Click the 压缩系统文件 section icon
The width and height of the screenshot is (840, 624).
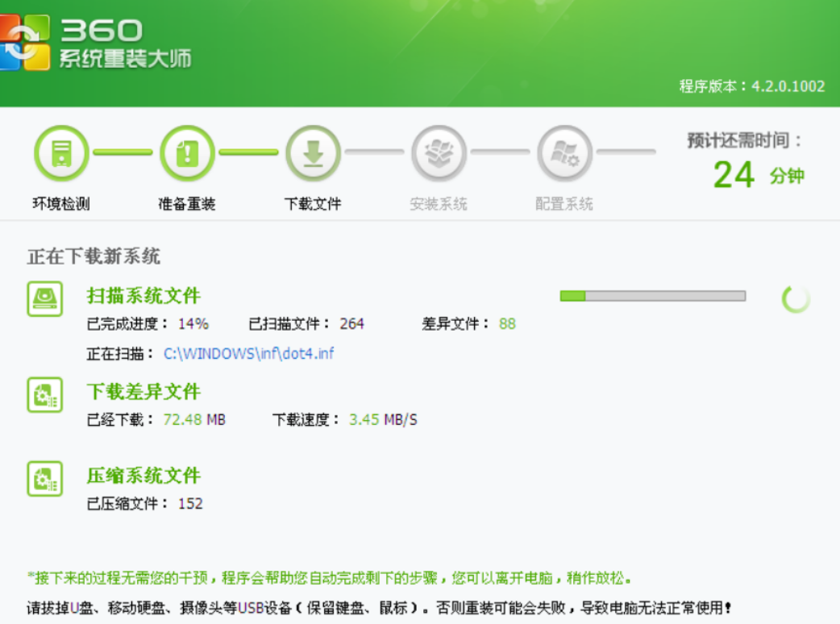coord(44,478)
